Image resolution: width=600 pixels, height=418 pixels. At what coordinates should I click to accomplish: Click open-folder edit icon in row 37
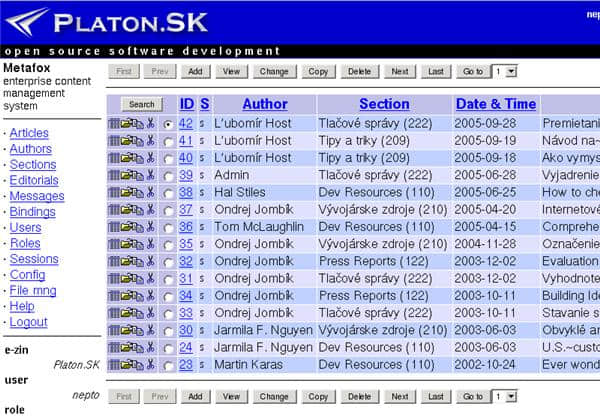click(127, 209)
